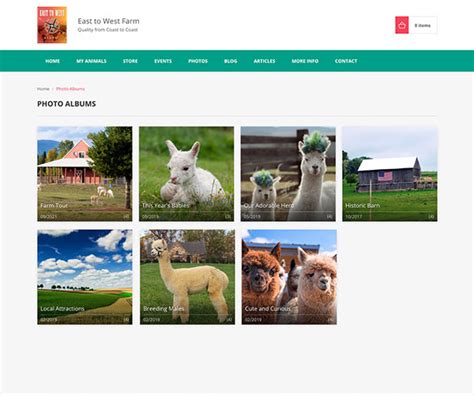Click the Home breadcrumb link
Image resolution: width=474 pixels, height=395 pixels.
click(x=43, y=89)
